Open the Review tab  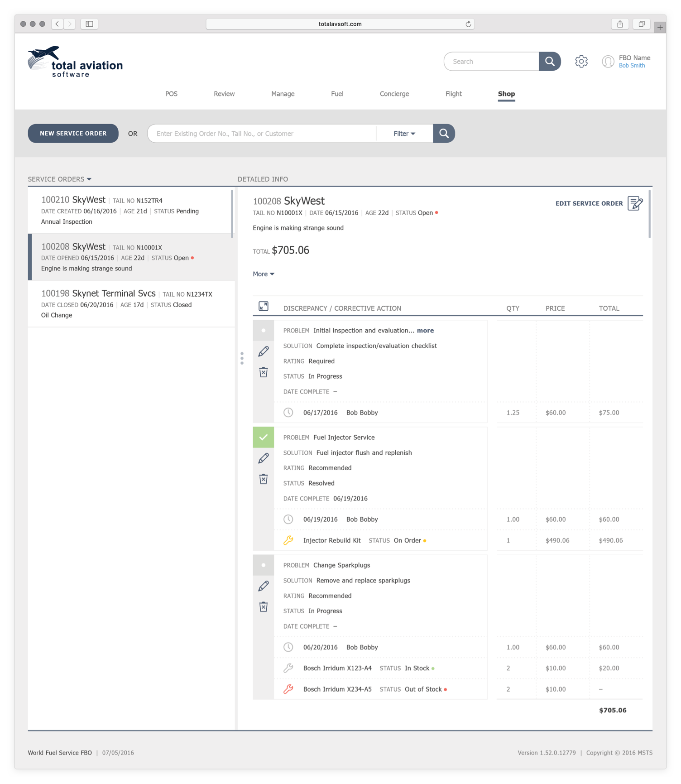click(x=224, y=94)
